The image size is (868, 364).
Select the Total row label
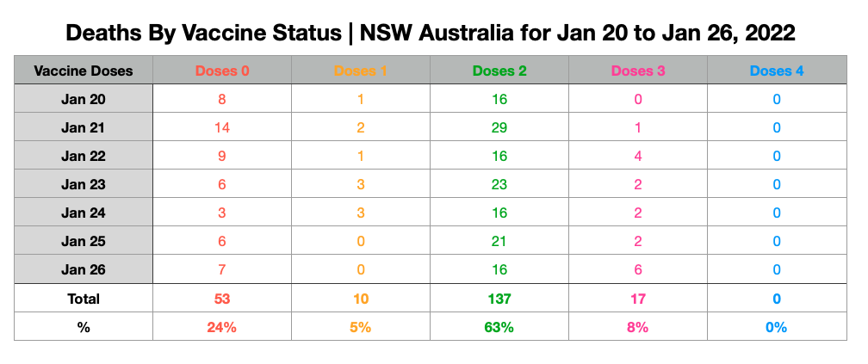[84, 299]
